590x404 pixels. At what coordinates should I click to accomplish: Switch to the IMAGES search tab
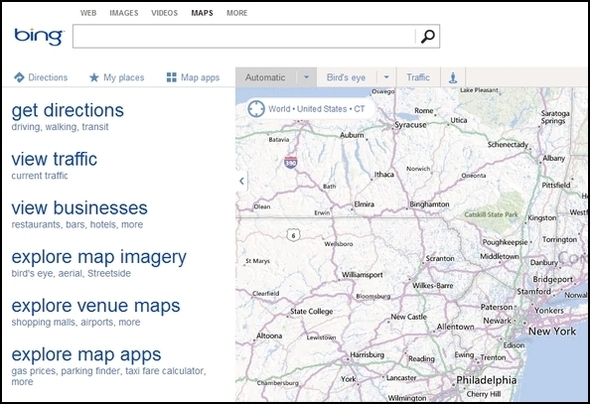point(124,13)
